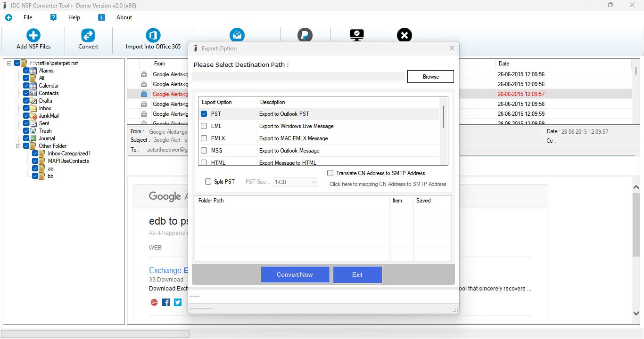Click the JunkMail folder icon
Viewport: 644px width, 339px height.
pyautogui.click(x=33, y=116)
